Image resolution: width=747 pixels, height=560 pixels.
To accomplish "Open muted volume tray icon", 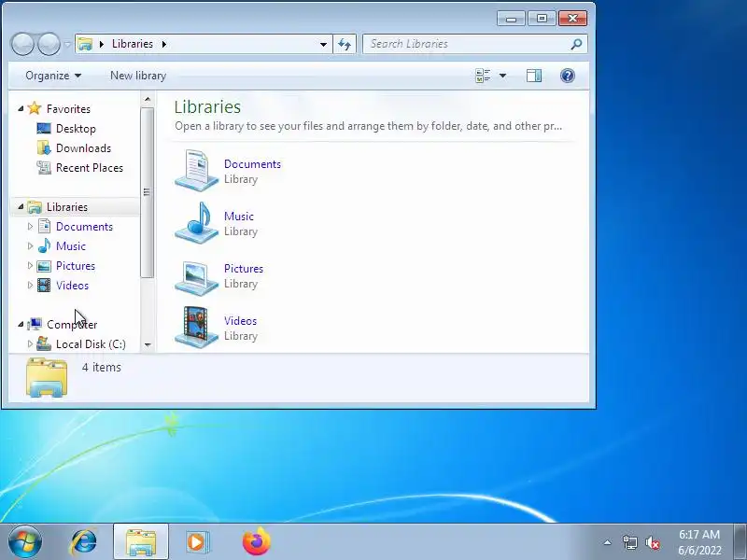I will 652,542.
